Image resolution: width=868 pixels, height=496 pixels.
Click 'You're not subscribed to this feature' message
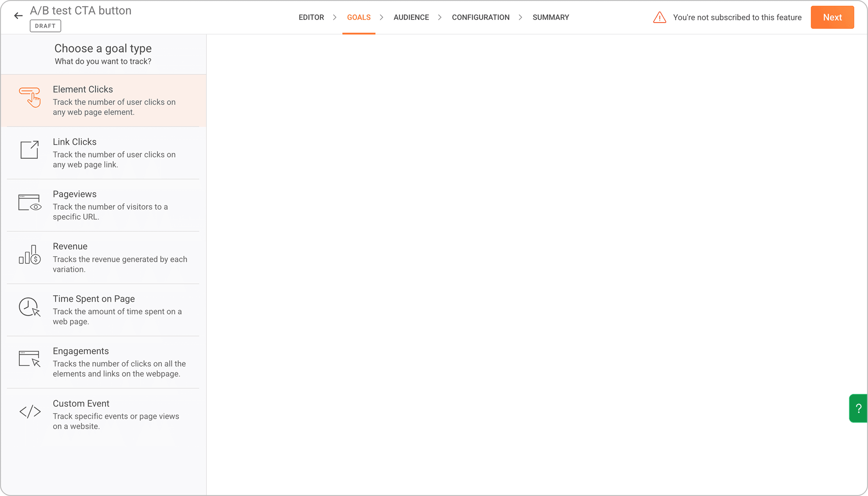click(737, 17)
